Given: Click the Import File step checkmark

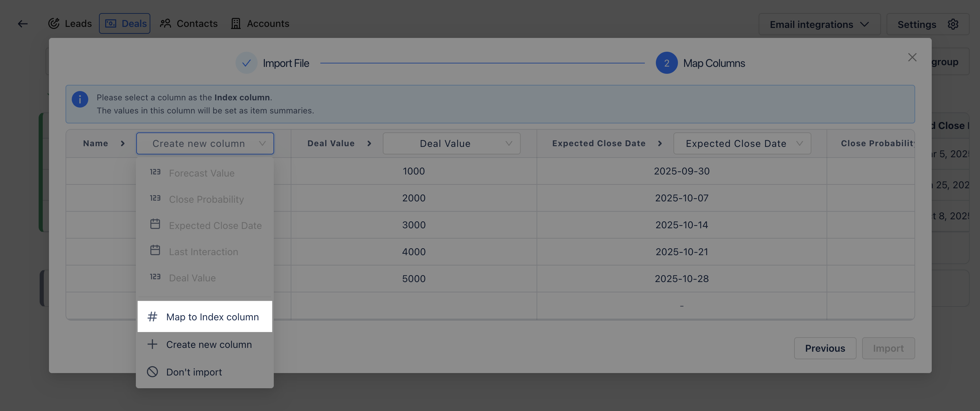Looking at the screenshot, I should (246, 63).
